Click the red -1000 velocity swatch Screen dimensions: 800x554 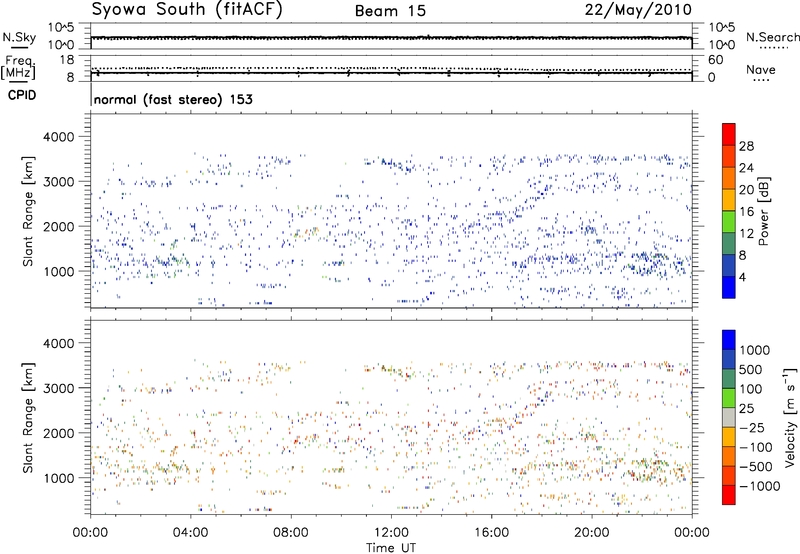click(729, 495)
